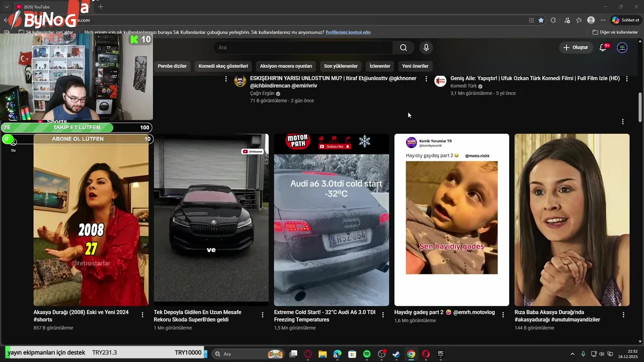Image resolution: width=644 pixels, height=362 pixels.
Task: Open the browser profile avatar
Action: (x=591, y=20)
